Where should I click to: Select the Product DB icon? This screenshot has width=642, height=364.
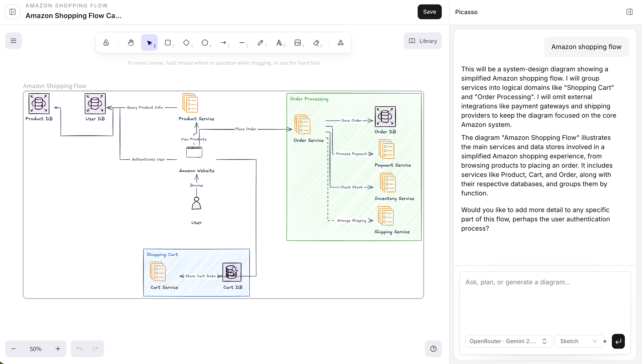pyautogui.click(x=39, y=104)
